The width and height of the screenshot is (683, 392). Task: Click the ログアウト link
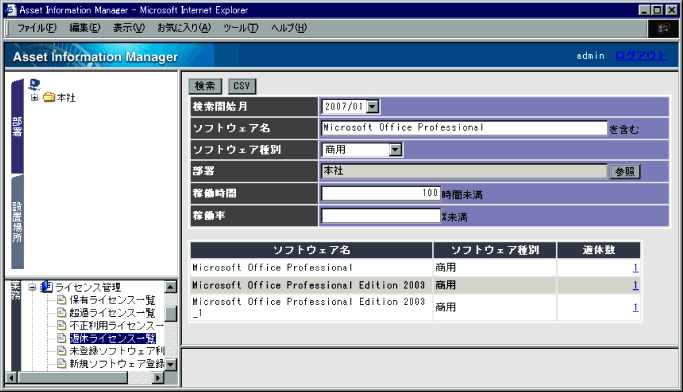coord(640,56)
